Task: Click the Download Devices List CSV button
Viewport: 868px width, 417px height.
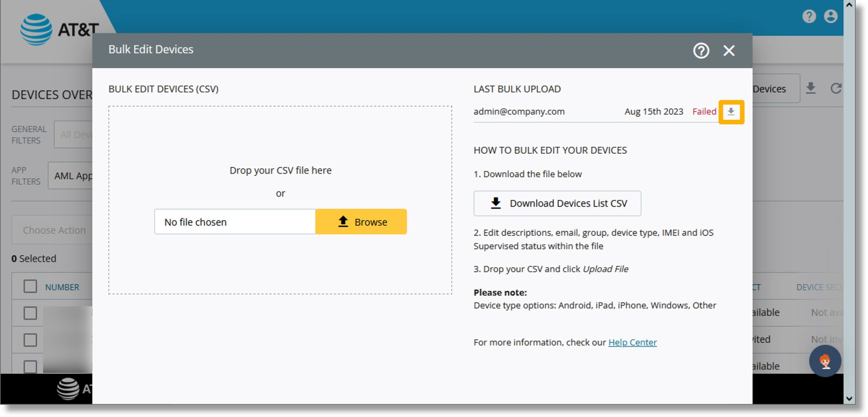Action: [x=557, y=203]
